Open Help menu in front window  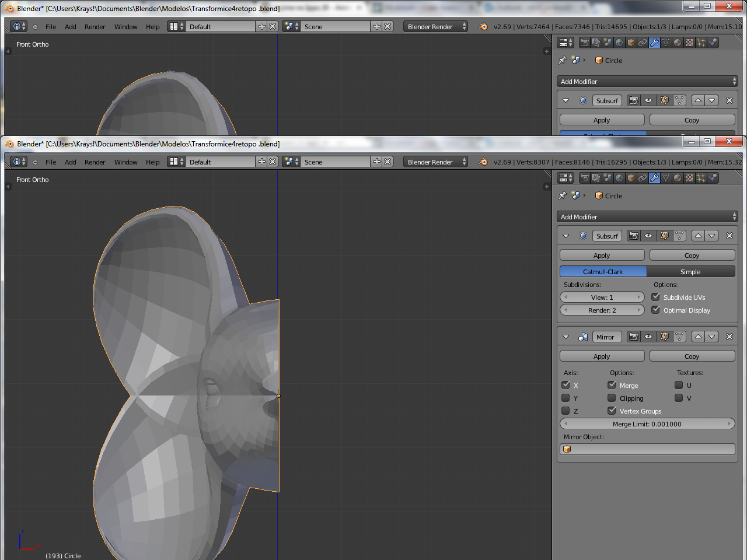click(152, 162)
